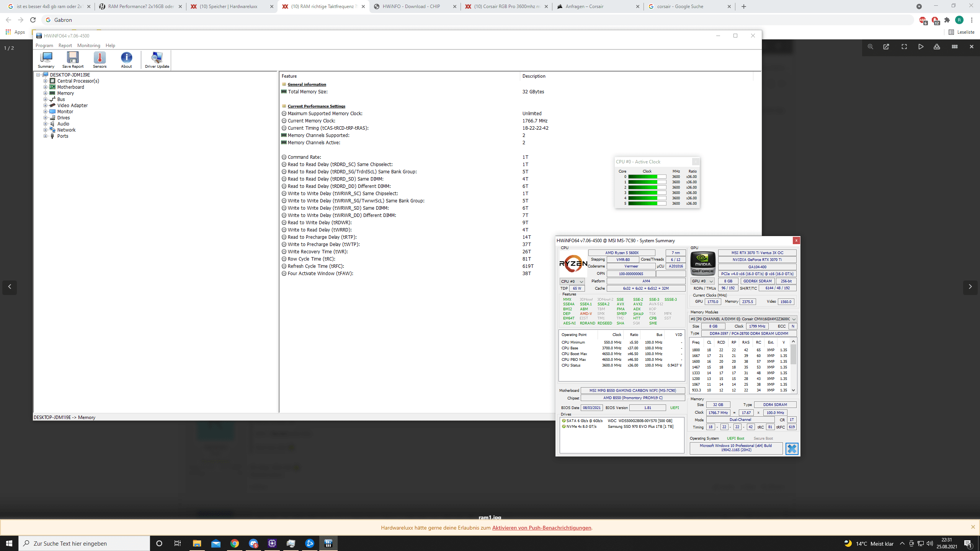
Task: Open Task View on the taskbar
Action: (178, 543)
